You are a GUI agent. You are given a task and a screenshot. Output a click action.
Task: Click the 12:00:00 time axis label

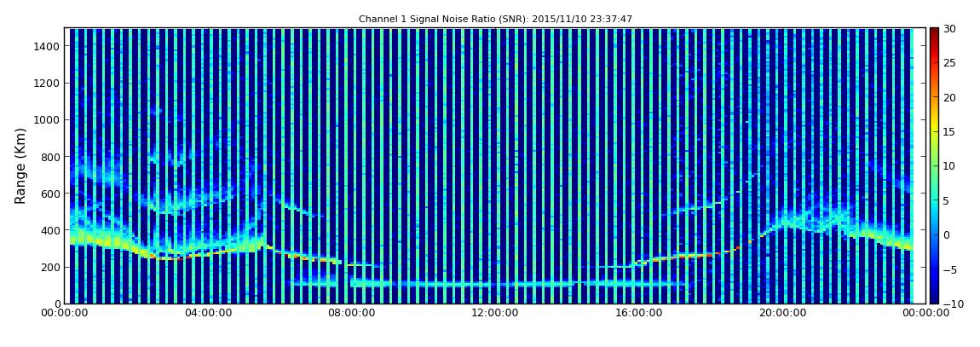(x=497, y=313)
